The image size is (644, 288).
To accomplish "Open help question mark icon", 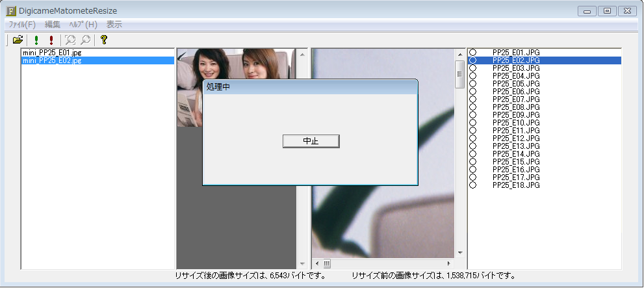I will pos(104,40).
